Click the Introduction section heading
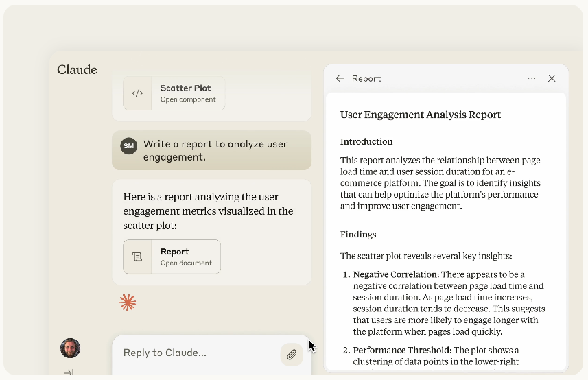588x380 pixels. click(366, 142)
